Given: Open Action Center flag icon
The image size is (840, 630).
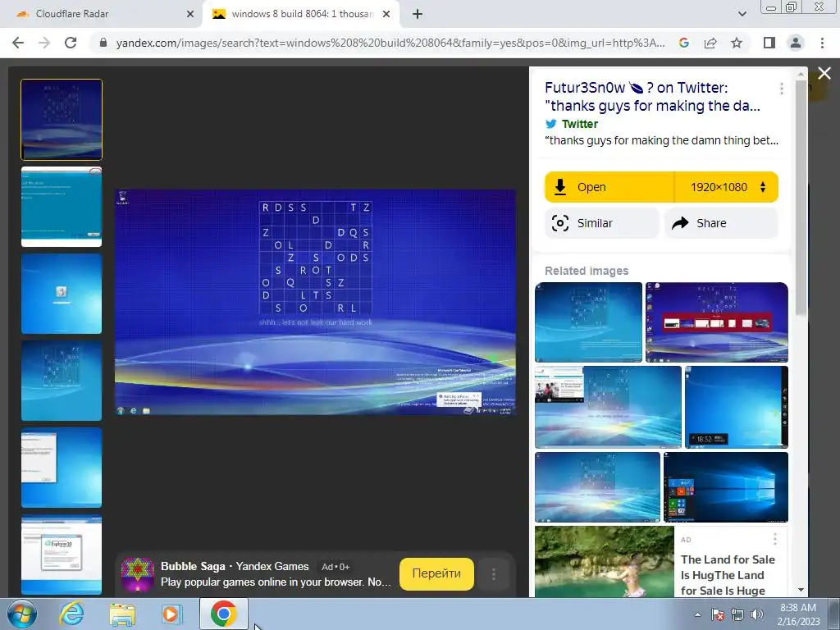Looking at the screenshot, I should [718, 614].
